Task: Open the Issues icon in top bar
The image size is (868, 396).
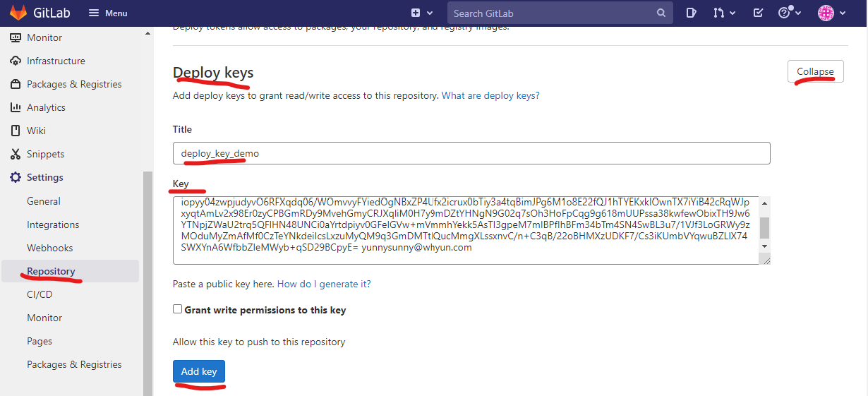Action: point(692,13)
